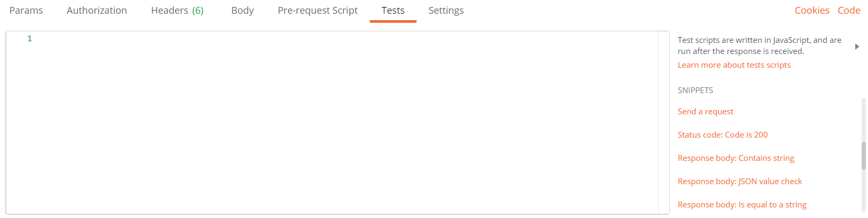Image resolution: width=868 pixels, height=218 pixels.
Task: Click the Code link
Action: [x=849, y=11]
